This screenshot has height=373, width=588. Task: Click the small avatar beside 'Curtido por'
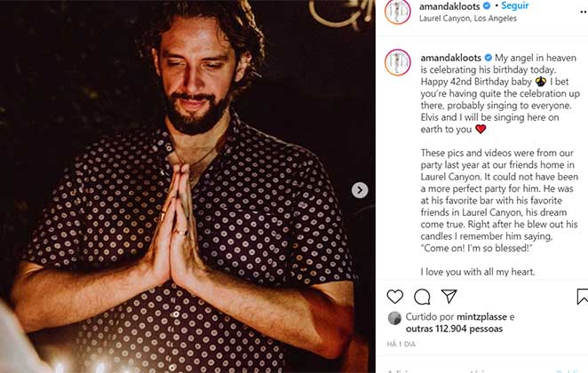395,318
